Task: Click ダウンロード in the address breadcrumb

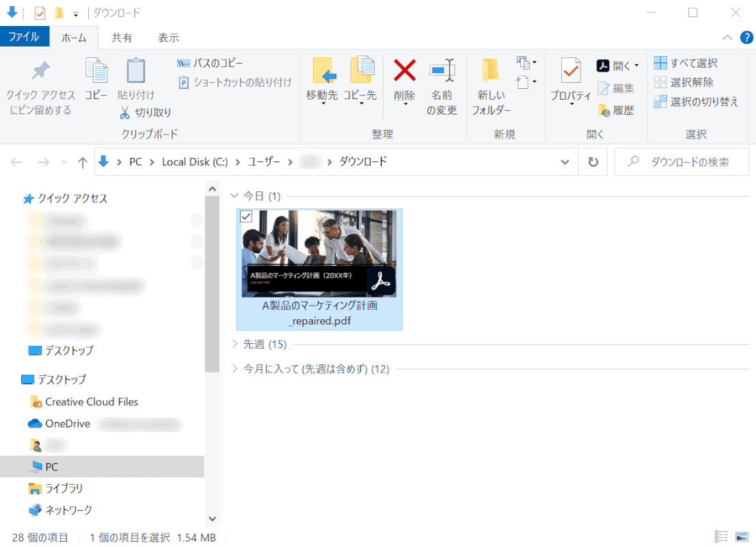Action: click(x=363, y=161)
